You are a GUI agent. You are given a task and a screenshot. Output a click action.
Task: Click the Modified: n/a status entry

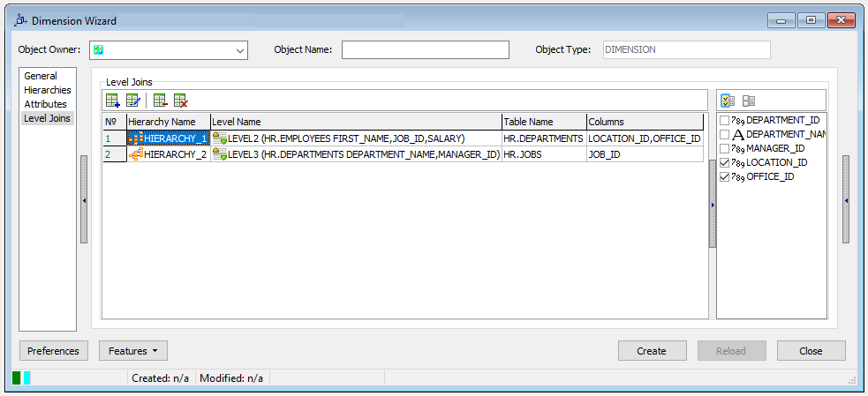(231, 378)
